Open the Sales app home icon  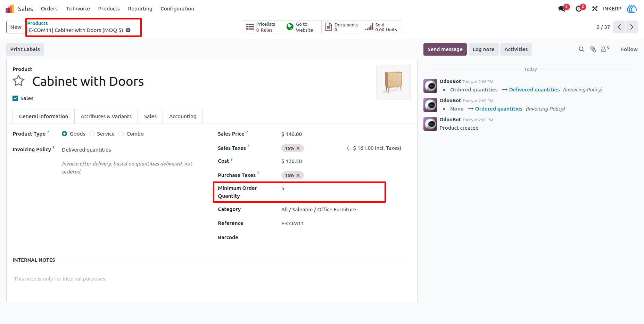[x=10, y=9]
